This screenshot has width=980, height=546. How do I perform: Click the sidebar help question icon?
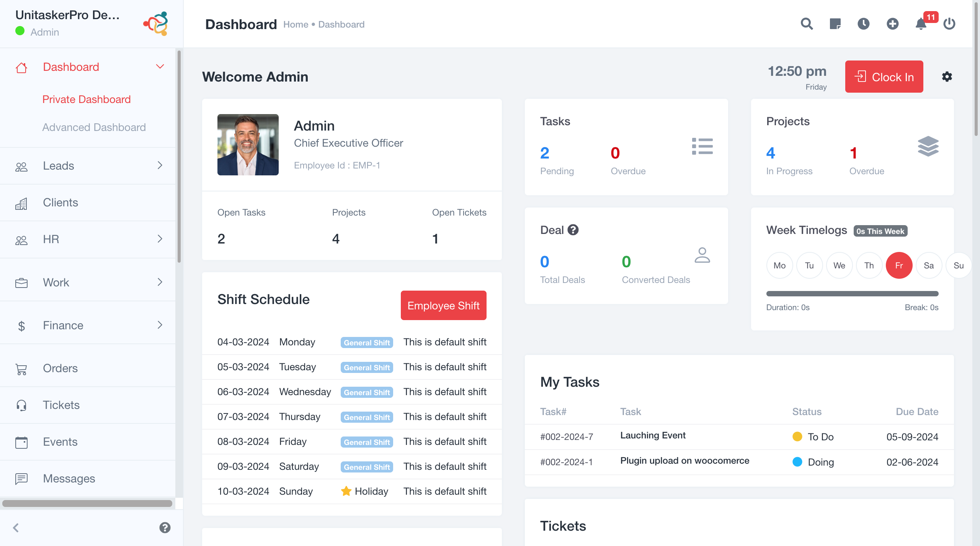(165, 528)
